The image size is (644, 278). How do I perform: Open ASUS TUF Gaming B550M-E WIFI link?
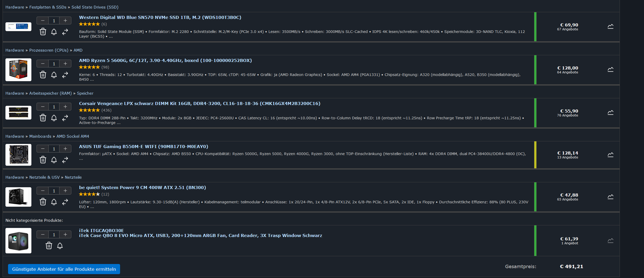[144, 147]
